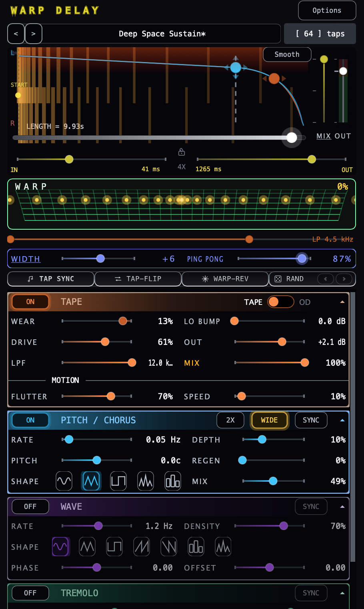The image size is (364, 609).
Task: Select the random spike shape in Pitch/Chorus
Action: point(146,481)
